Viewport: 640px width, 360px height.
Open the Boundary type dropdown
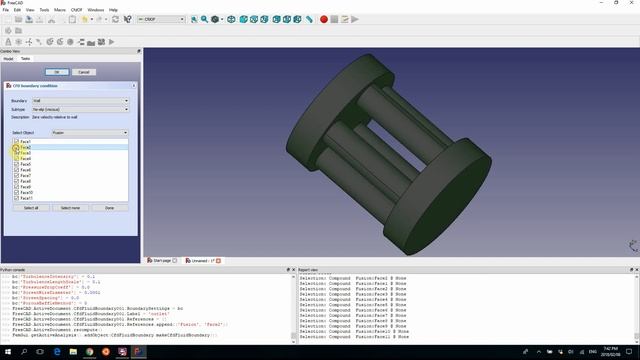tap(80, 100)
